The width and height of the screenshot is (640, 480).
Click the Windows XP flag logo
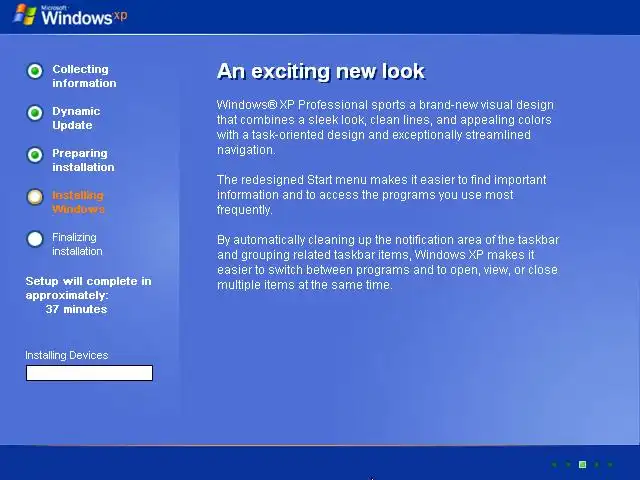click(x=25, y=15)
